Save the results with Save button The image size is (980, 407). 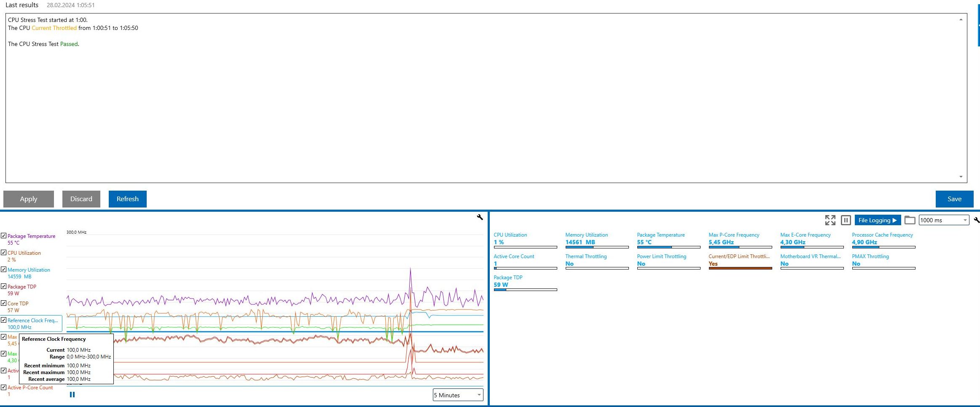[955, 199]
